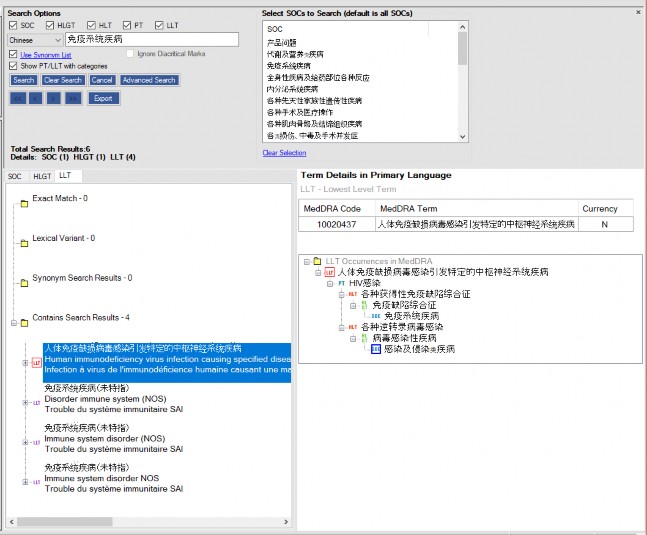Click the first-page << navigation button
The height and width of the screenshot is (535, 647).
point(18,98)
